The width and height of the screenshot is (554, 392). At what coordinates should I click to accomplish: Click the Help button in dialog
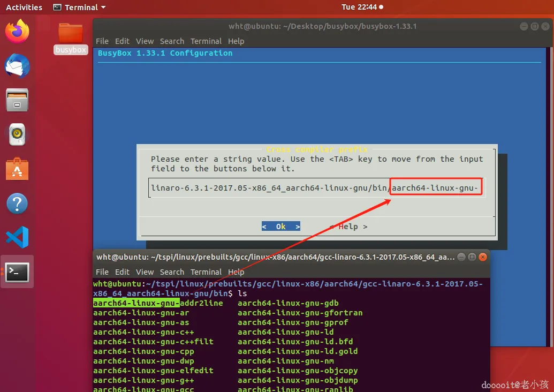tap(348, 227)
